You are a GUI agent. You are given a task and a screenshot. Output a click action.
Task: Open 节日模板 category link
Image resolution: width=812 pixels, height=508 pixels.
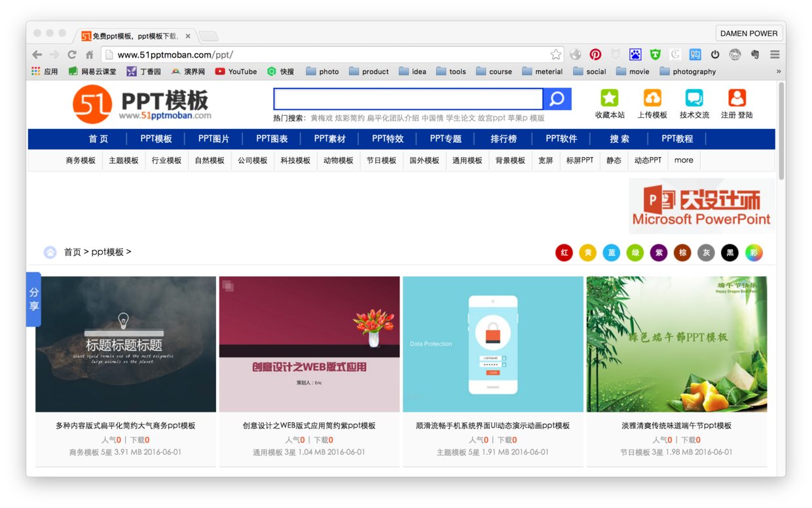point(381,160)
